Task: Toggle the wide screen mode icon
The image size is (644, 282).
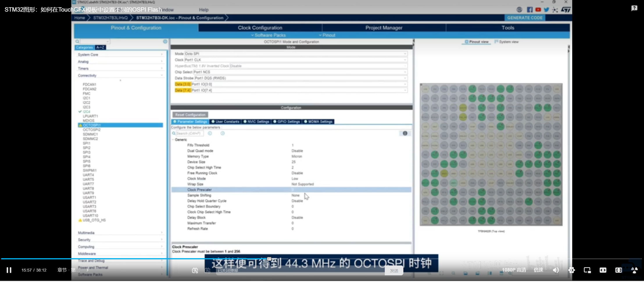Action: pyautogui.click(x=603, y=270)
